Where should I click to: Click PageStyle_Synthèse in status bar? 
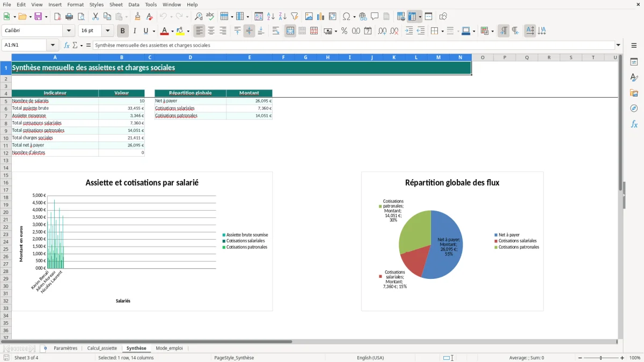coord(234,358)
